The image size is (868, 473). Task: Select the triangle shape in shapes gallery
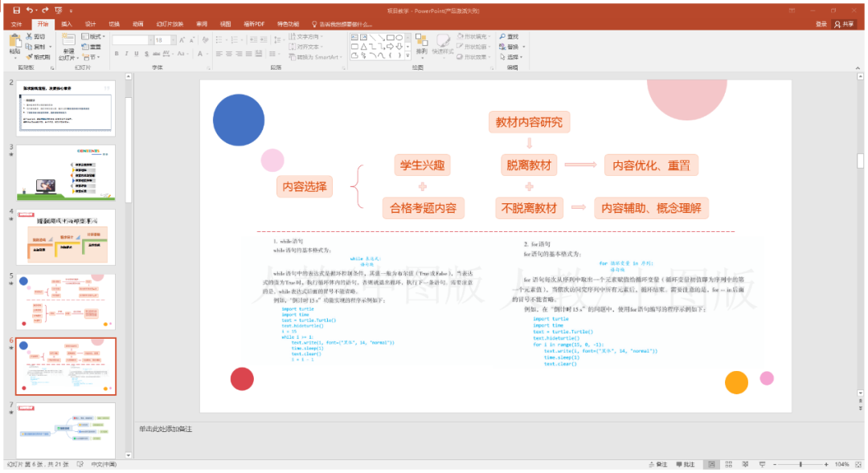point(364,47)
